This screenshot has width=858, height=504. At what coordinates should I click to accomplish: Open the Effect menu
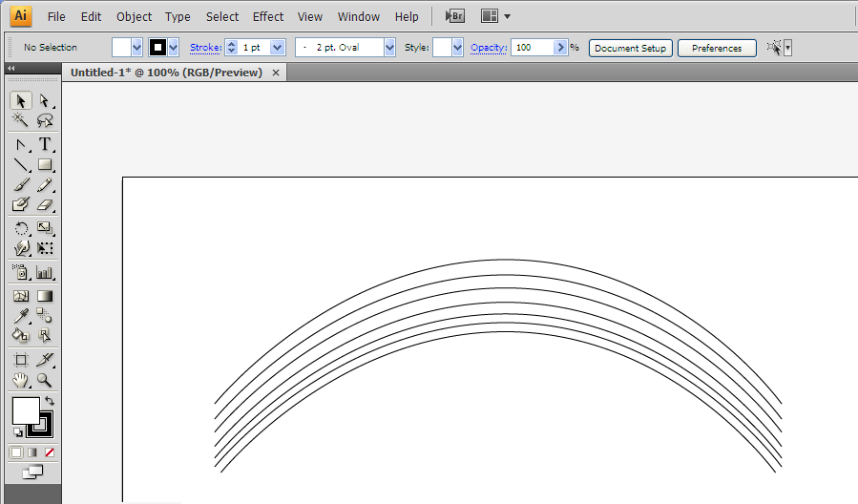(x=268, y=17)
